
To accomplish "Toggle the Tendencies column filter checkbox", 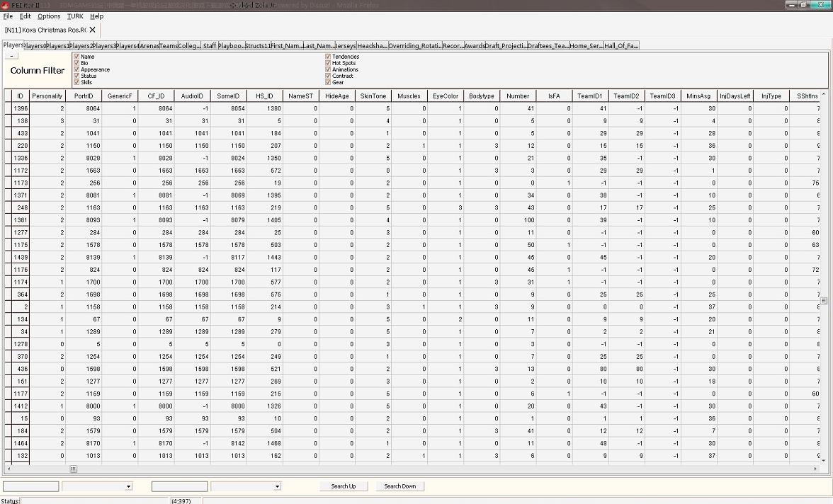I will (x=328, y=57).
